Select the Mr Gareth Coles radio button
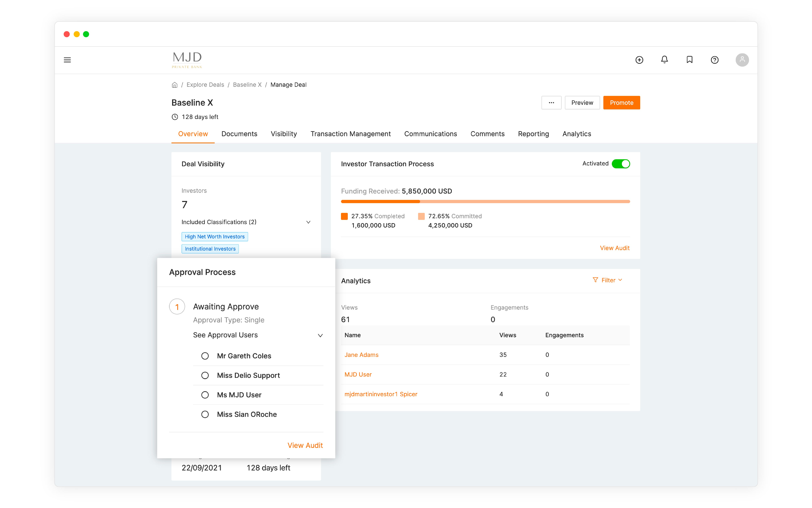The image size is (812, 508). 205,356
